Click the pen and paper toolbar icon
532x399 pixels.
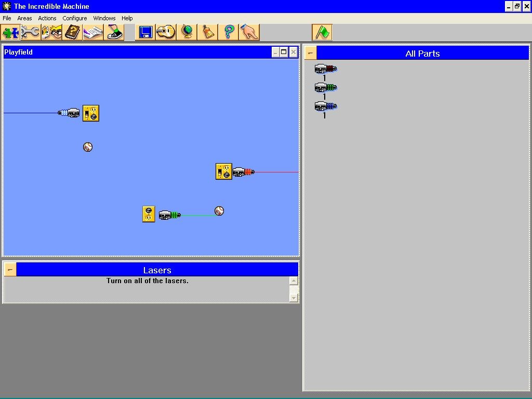[93, 33]
